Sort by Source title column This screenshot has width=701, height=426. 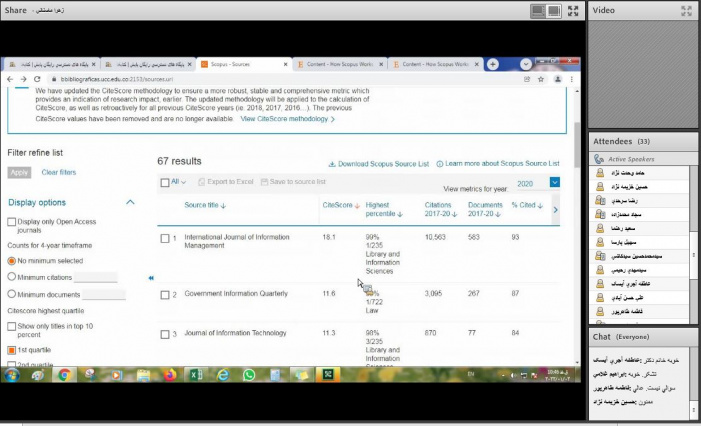[205, 205]
